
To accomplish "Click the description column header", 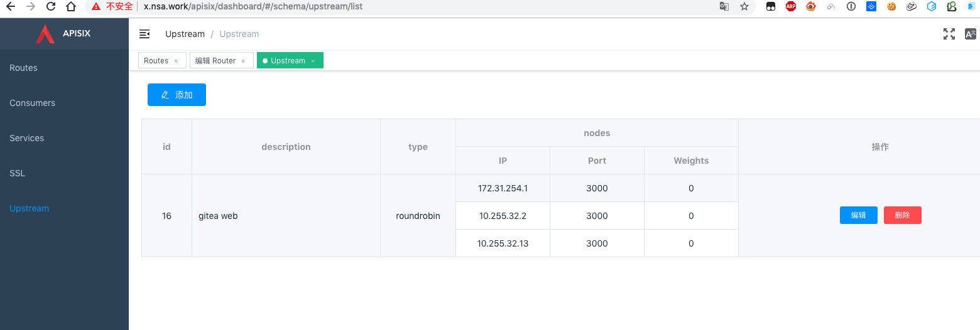I will tap(286, 147).
